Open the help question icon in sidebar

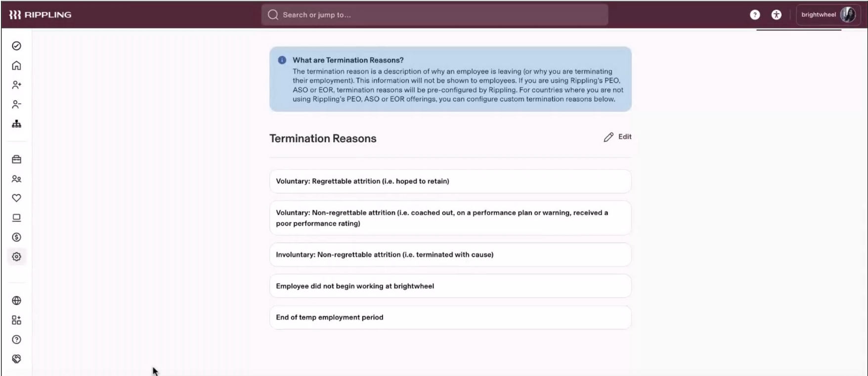click(x=16, y=339)
